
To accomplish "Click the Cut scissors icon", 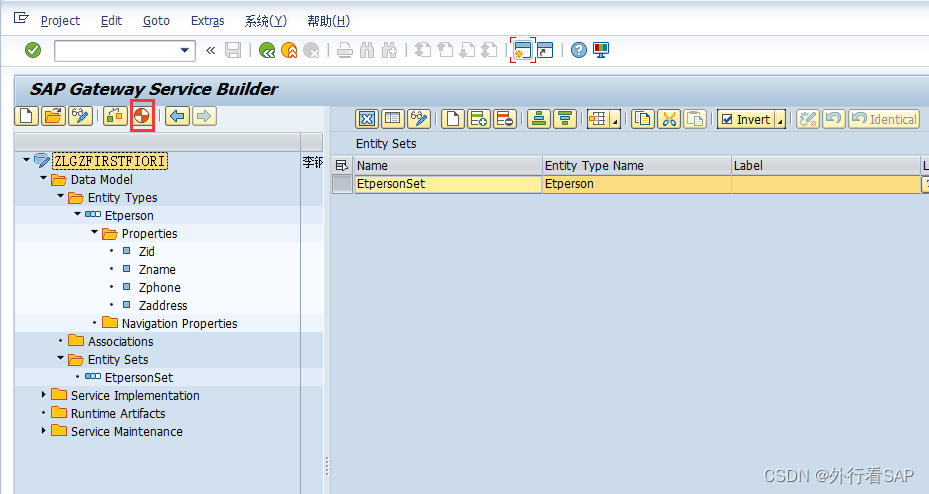I will [x=669, y=119].
